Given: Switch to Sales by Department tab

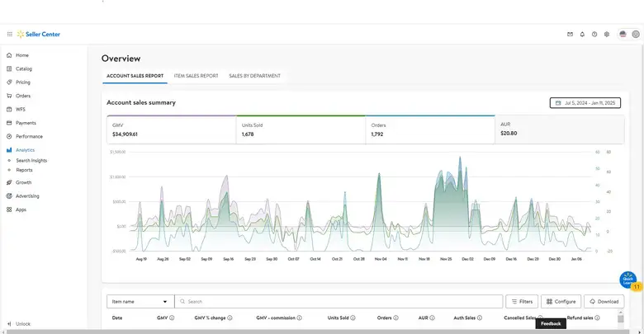Looking at the screenshot, I should click(254, 76).
